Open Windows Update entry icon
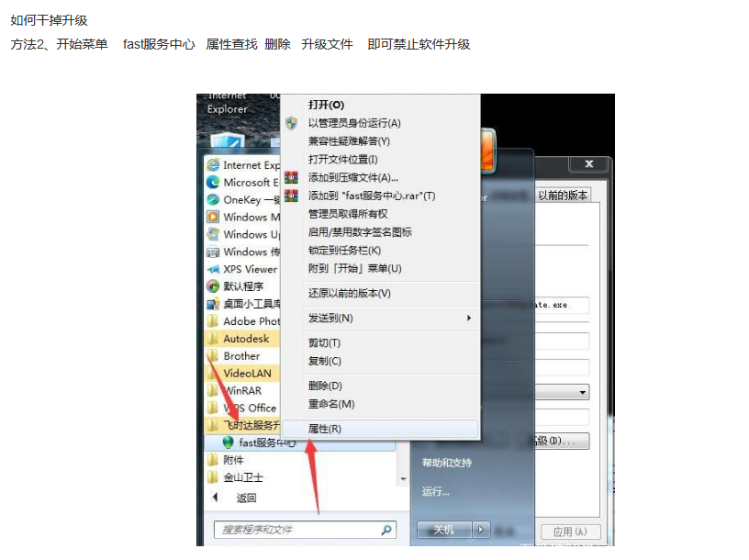Viewport: 749px width, 560px height. [213, 234]
